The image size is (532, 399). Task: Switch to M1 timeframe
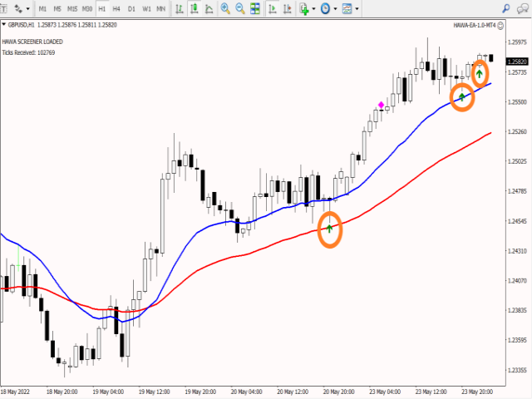42,9
